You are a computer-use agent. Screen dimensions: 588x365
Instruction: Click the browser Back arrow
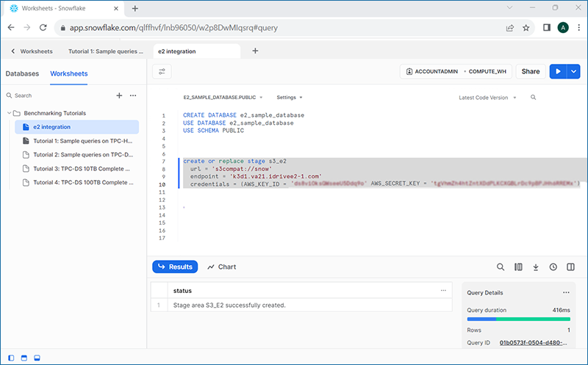[11, 27]
